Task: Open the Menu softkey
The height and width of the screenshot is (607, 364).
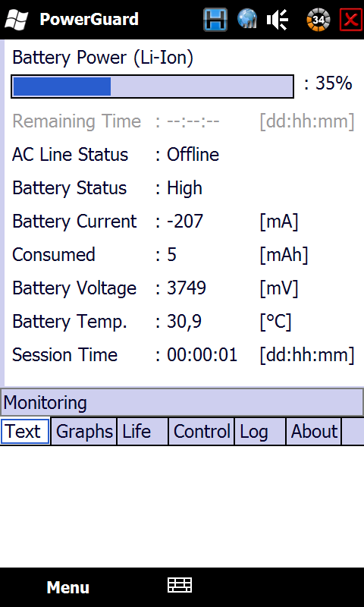Action: (x=67, y=587)
